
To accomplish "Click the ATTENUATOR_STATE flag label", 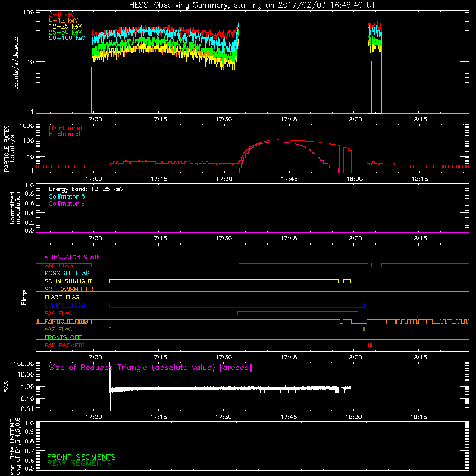I will click(72, 257).
